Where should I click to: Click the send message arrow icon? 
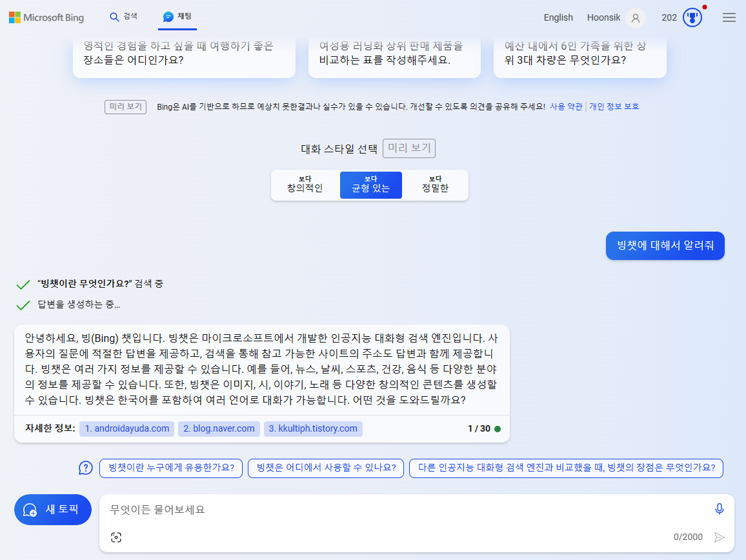pyautogui.click(x=719, y=536)
